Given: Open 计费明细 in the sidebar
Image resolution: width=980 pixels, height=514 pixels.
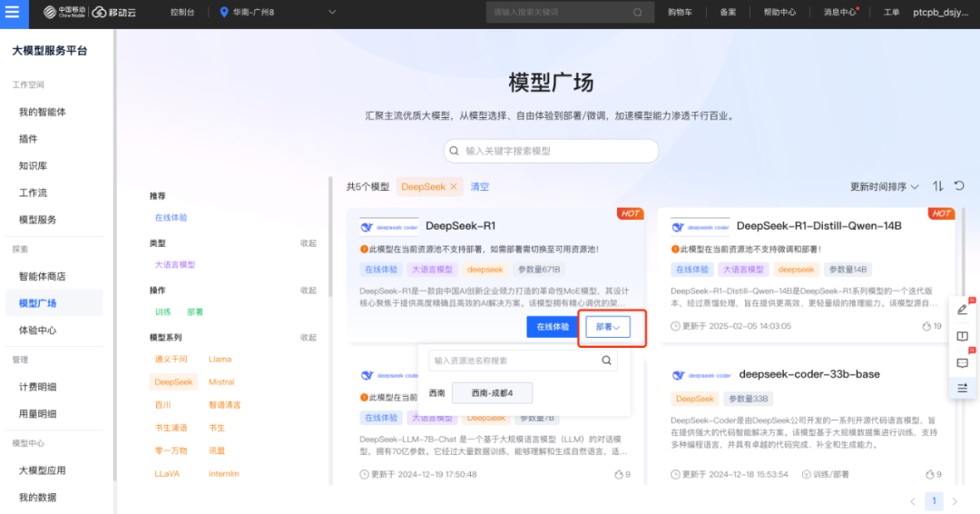Looking at the screenshot, I should click(x=37, y=387).
